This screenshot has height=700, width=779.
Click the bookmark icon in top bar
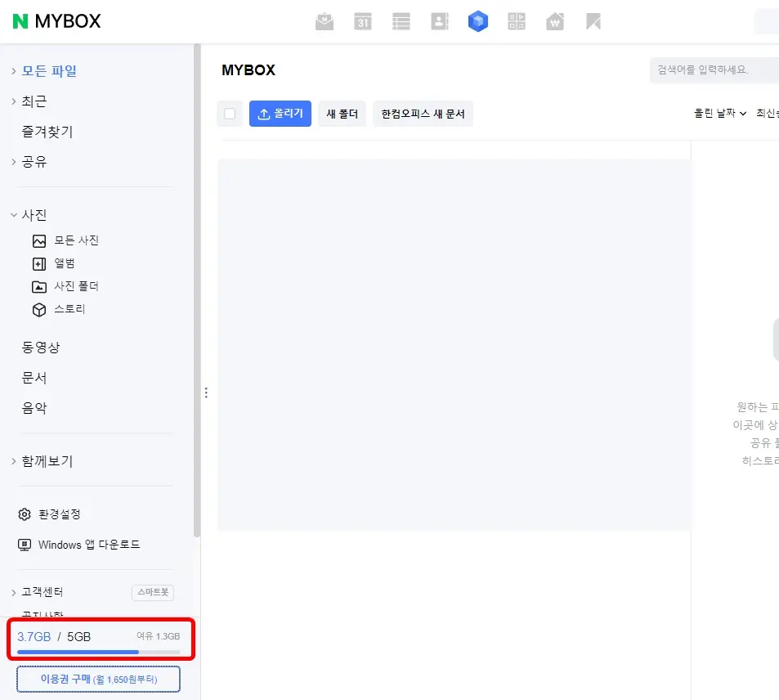pyautogui.click(x=593, y=21)
